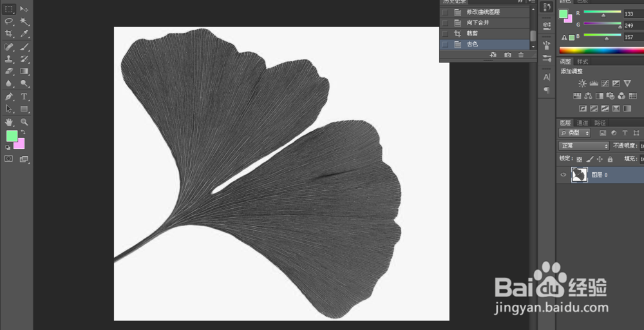Select the Crop tool in toolbar
The image size is (644, 330).
click(x=9, y=34)
